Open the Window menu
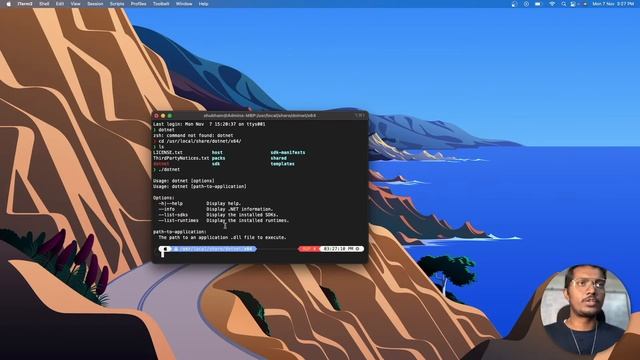640x360 pixels. tap(184, 4)
